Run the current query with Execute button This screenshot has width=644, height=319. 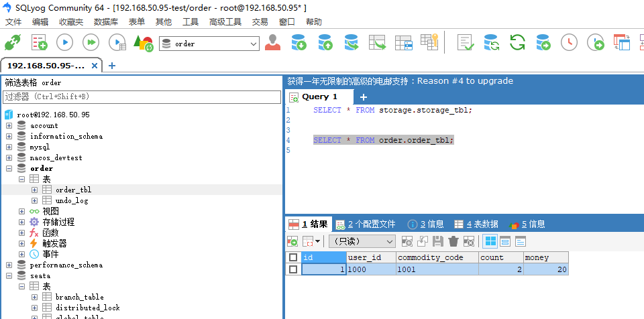[65, 42]
